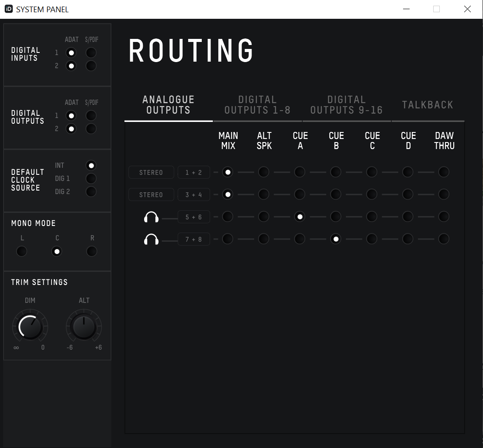Route outputs 1 + 2 to ALT SPK
The width and height of the screenshot is (483, 448).
264,172
